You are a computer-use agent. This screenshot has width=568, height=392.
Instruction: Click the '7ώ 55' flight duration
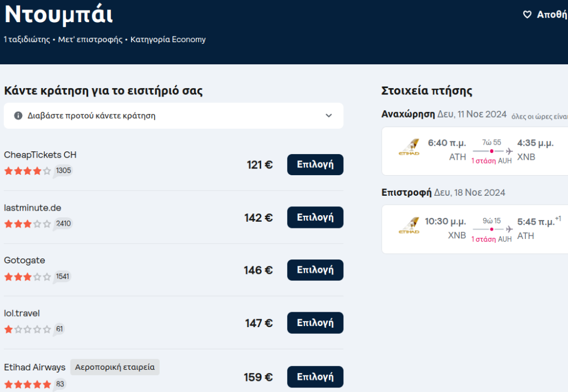coord(491,142)
